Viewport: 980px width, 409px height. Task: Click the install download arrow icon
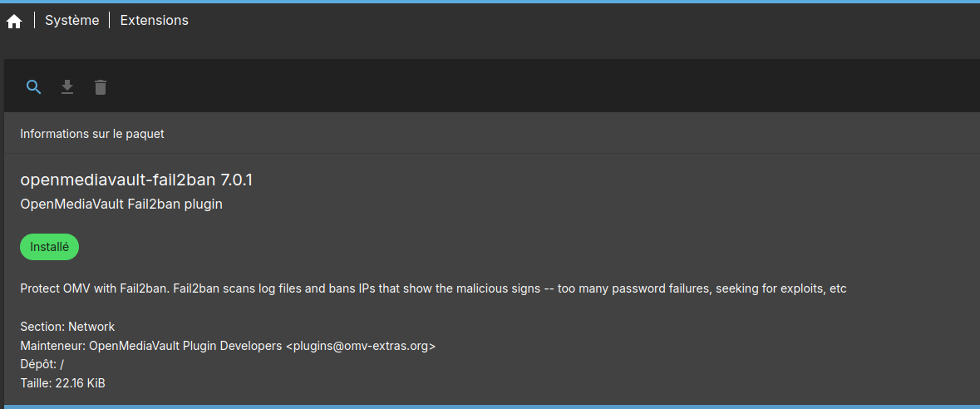[x=67, y=87]
